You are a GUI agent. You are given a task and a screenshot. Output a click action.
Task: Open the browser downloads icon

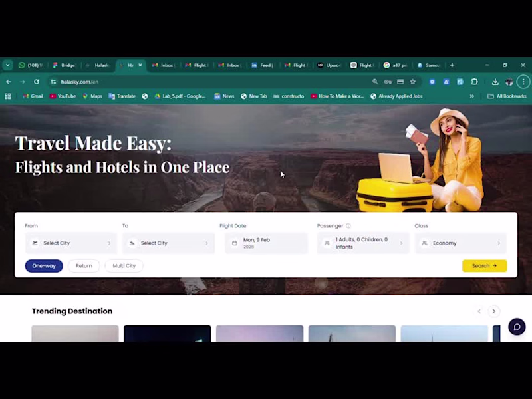coord(495,82)
